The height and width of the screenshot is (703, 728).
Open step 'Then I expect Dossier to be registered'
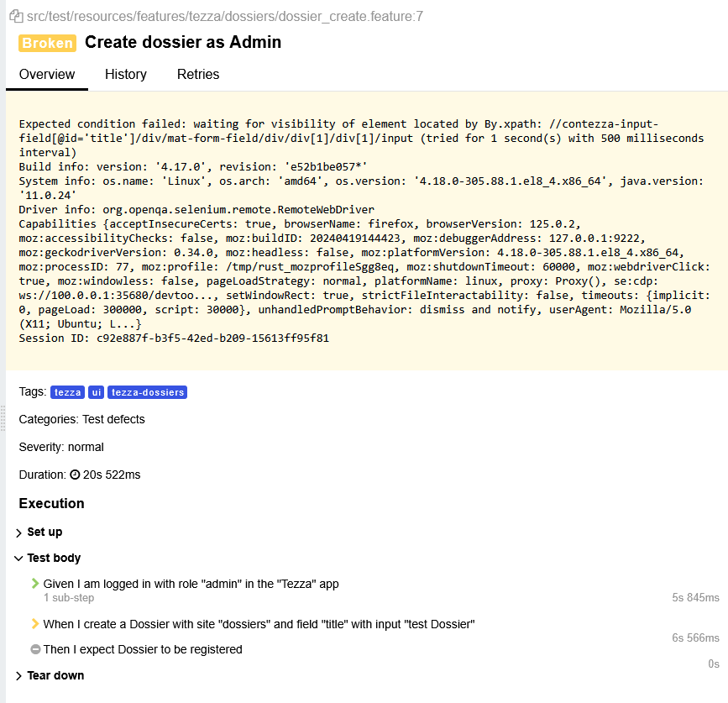tap(143, 649)
